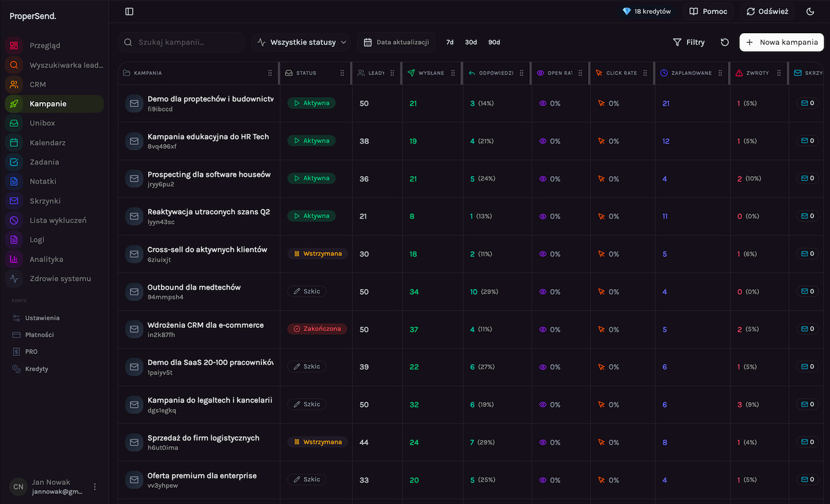This screenshot has height=504, width=830.
Task: Open Unibox inbox
Action: pos(54,123)
